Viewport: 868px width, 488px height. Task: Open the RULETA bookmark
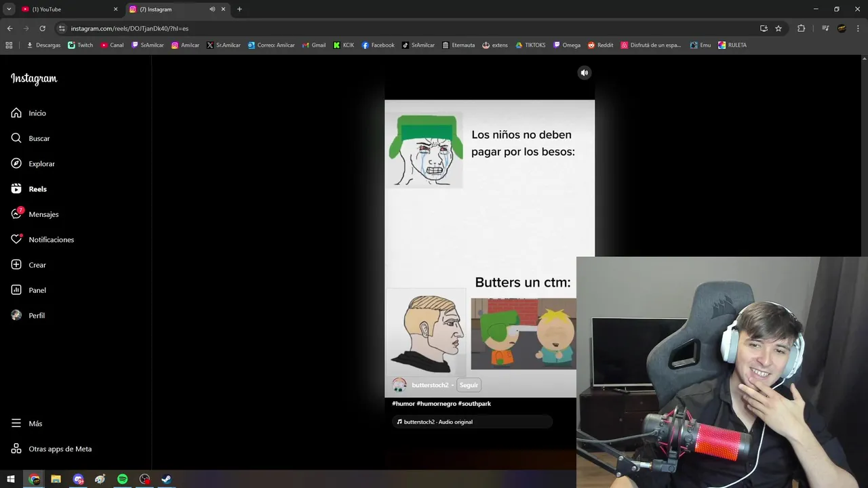coord(732,45)
